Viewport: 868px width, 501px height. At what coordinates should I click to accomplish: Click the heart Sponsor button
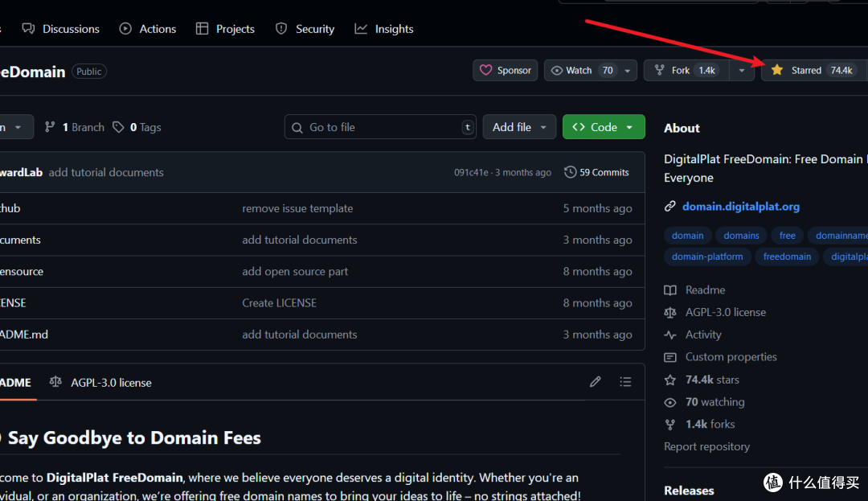pos(506,71)
